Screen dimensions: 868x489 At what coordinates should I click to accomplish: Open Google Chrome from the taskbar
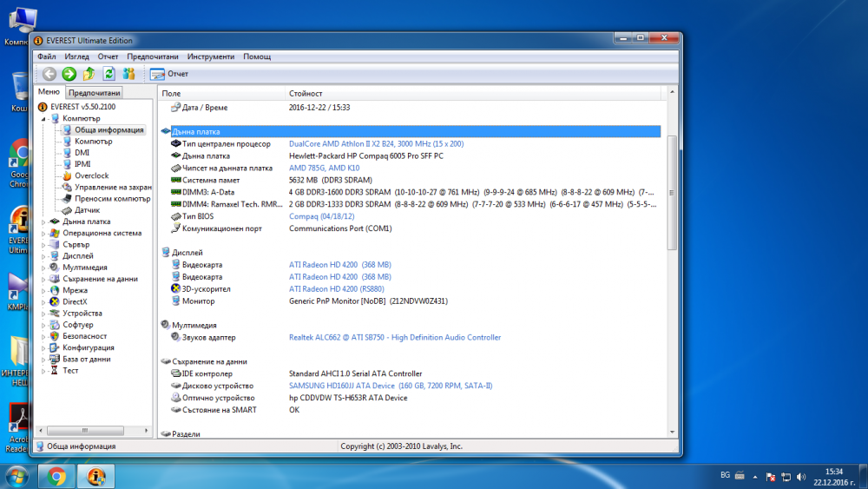coord(56,476)
